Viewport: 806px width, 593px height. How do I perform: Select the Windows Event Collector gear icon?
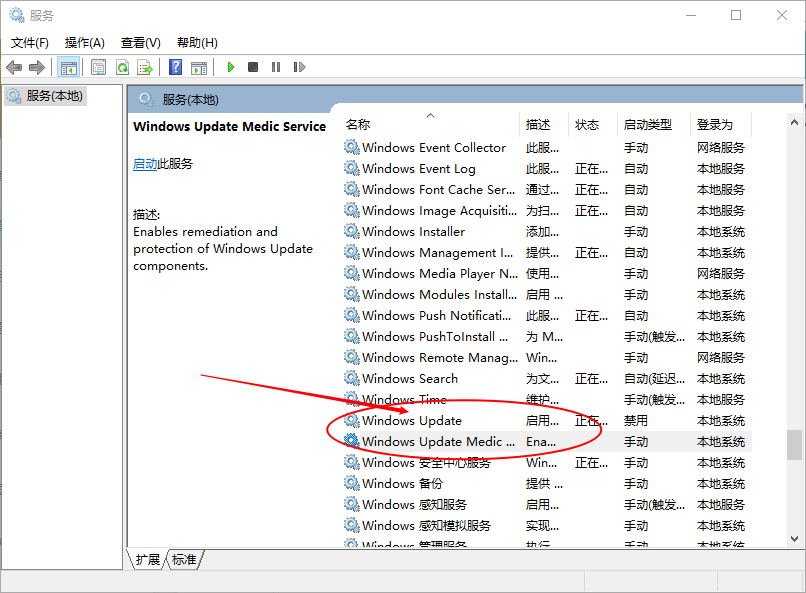coord(352,147)
